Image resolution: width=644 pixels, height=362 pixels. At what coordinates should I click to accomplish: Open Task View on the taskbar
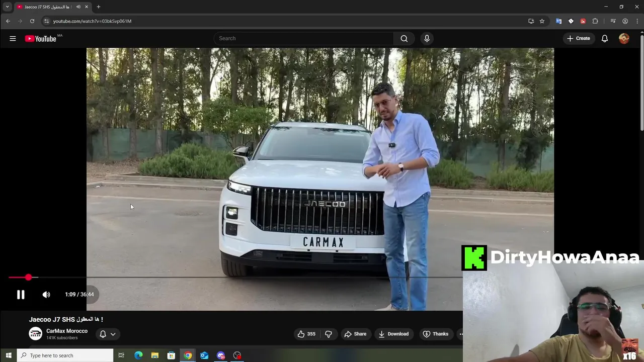[121, 355]
